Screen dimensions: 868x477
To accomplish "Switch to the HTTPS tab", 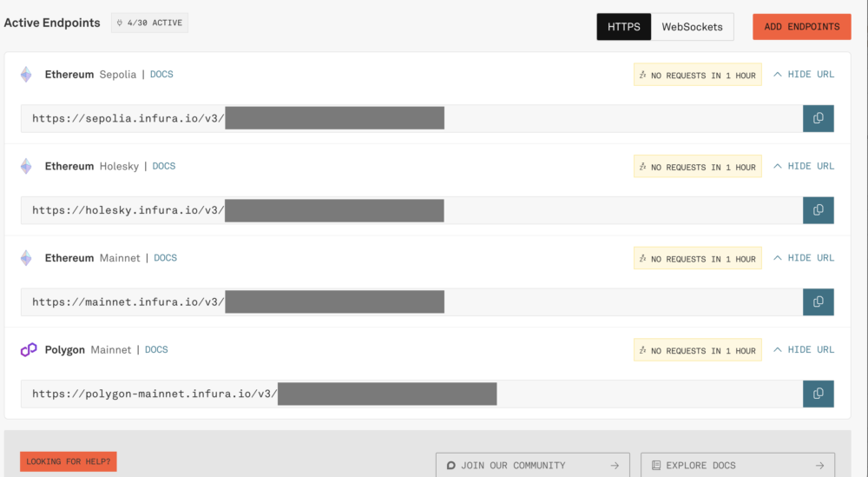I will tap(624, 27).
